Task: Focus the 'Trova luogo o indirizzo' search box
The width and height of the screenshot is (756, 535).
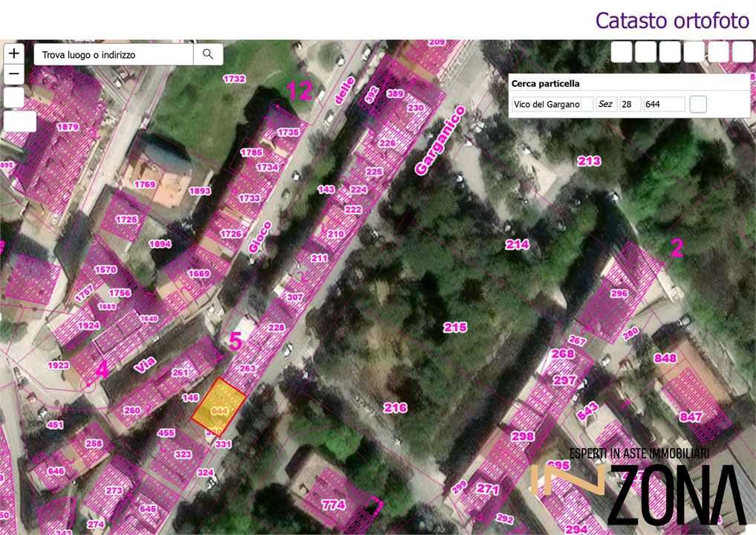Action: click(x=114, y=54)
